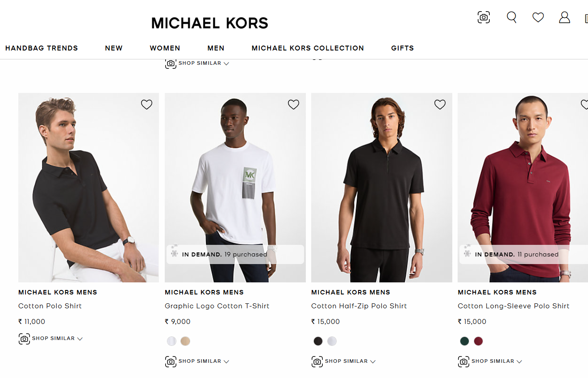
Task: Click camera icon under Cotton Long-Sleeve Polo Shirt
Action: pos(463,361)
